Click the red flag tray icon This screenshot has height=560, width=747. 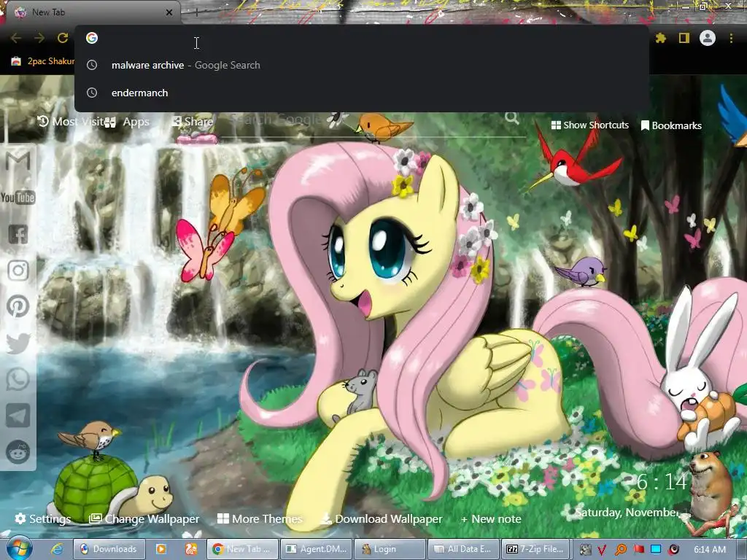pos(638,550)
